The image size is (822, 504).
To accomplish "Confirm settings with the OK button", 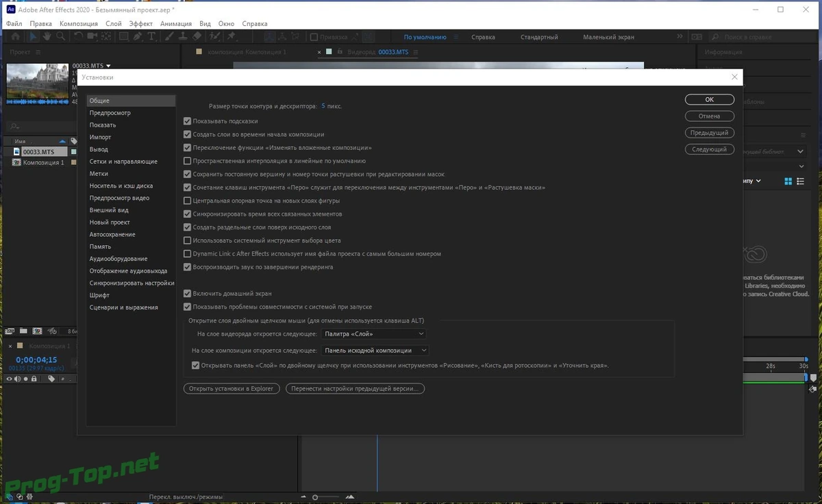I will 710,99.
